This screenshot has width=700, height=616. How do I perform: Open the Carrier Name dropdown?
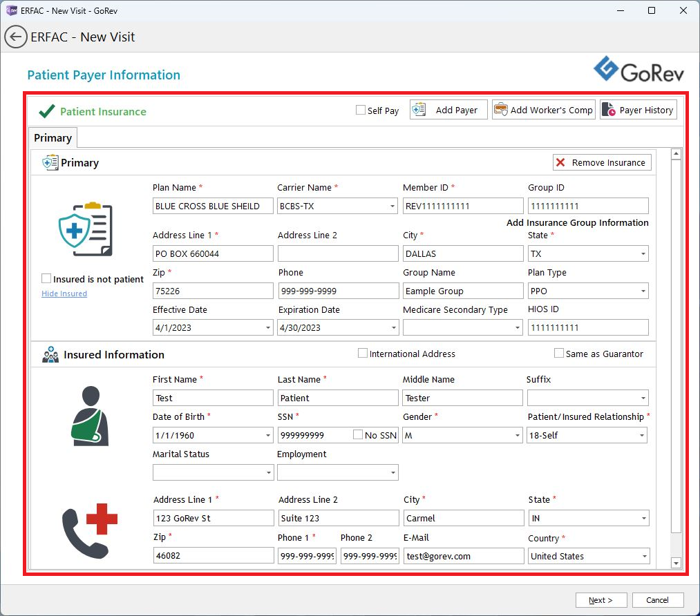(392, 206)
